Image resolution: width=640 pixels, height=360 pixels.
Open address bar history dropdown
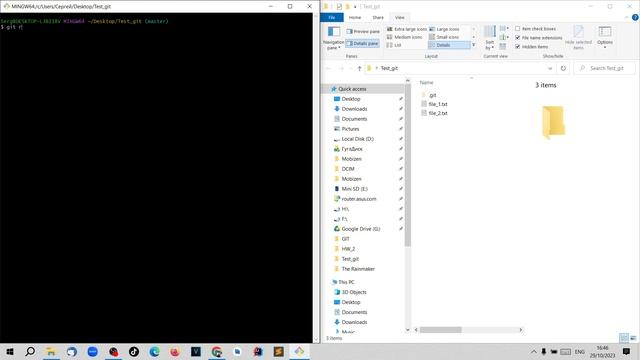550,69
